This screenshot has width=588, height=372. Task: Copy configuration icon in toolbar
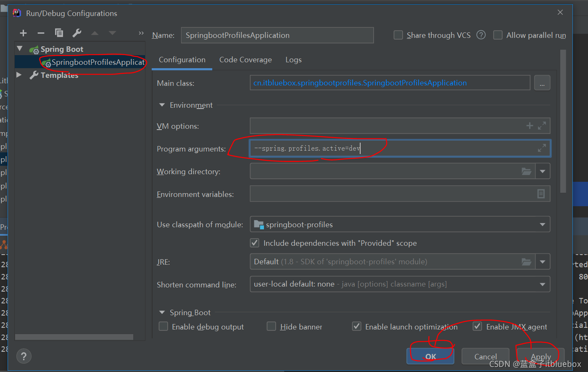pos(59,33)
